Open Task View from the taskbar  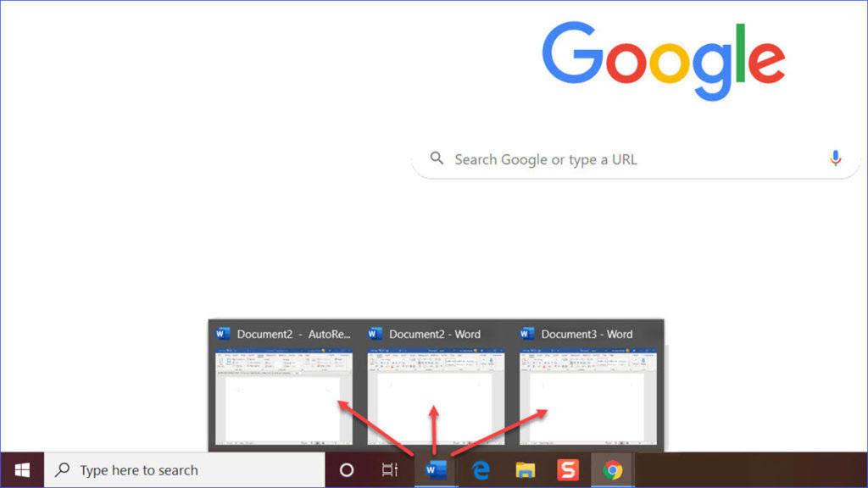390,469
